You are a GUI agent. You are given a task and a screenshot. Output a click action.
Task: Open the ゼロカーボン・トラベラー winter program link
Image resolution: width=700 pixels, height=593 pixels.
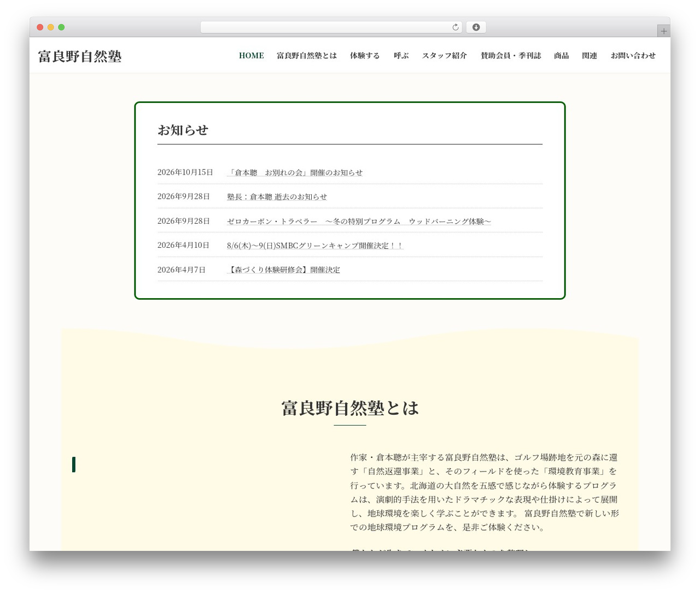click(359, 221)
